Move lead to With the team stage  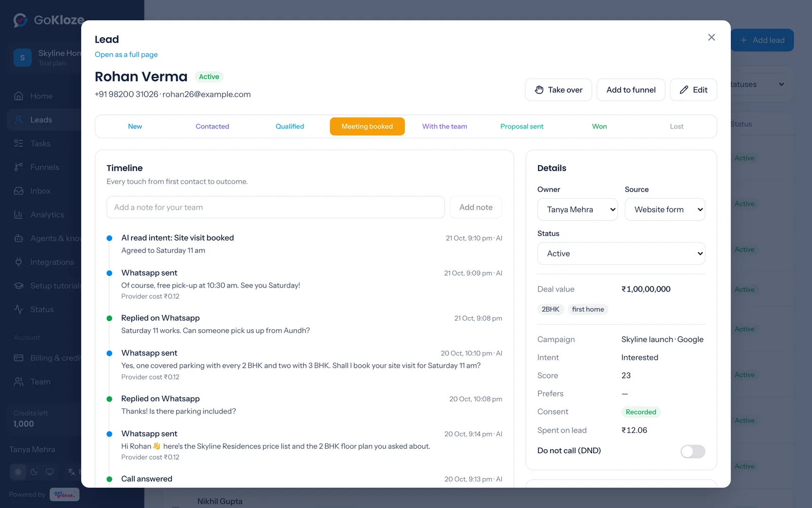click(x=445, y=126)
